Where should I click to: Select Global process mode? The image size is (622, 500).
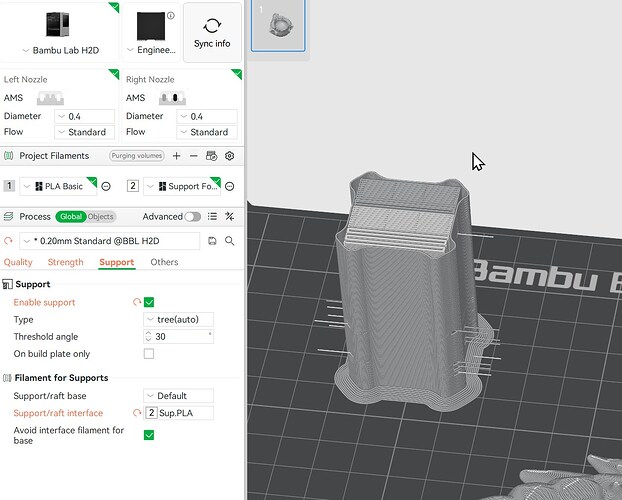[x=71, y=217]
